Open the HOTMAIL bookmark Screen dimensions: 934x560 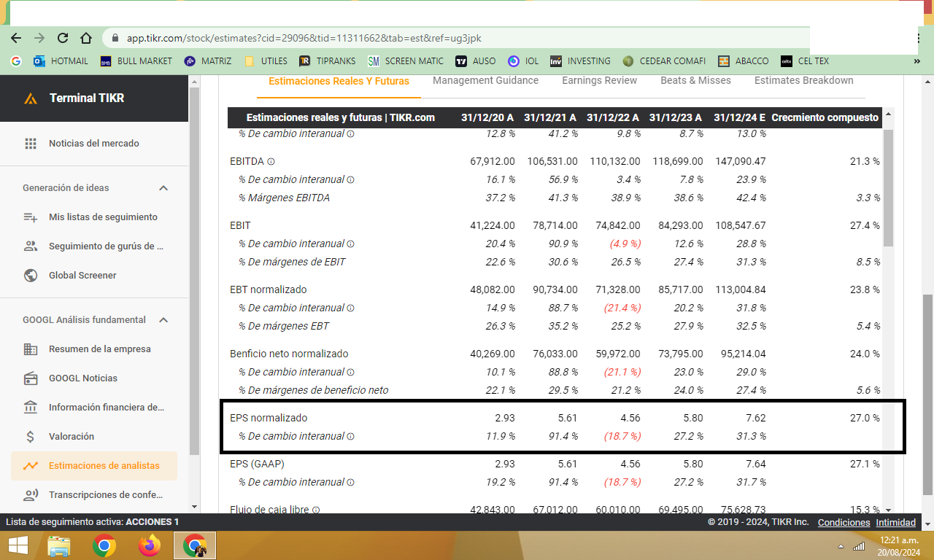(x=61, y=61)
